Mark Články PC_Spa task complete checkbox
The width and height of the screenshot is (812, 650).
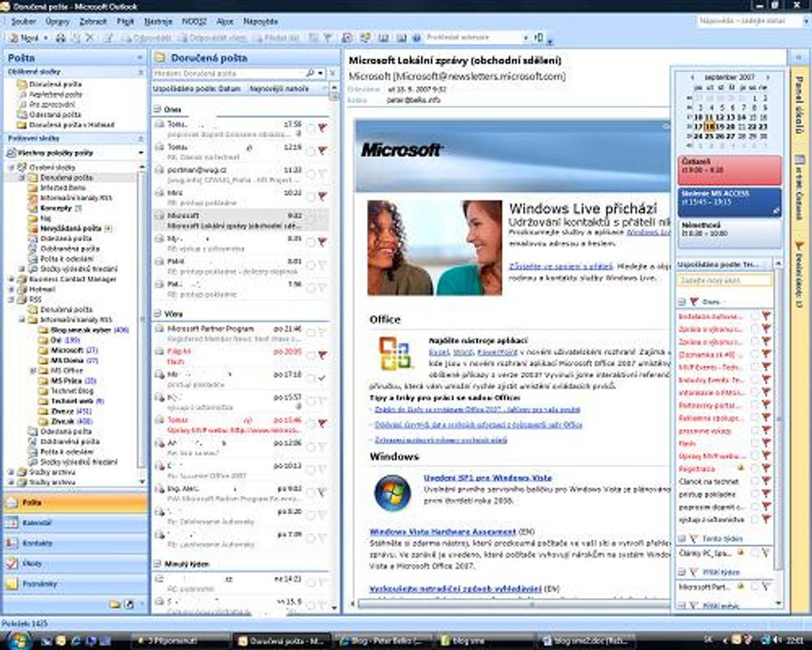(x=755, y=554)
